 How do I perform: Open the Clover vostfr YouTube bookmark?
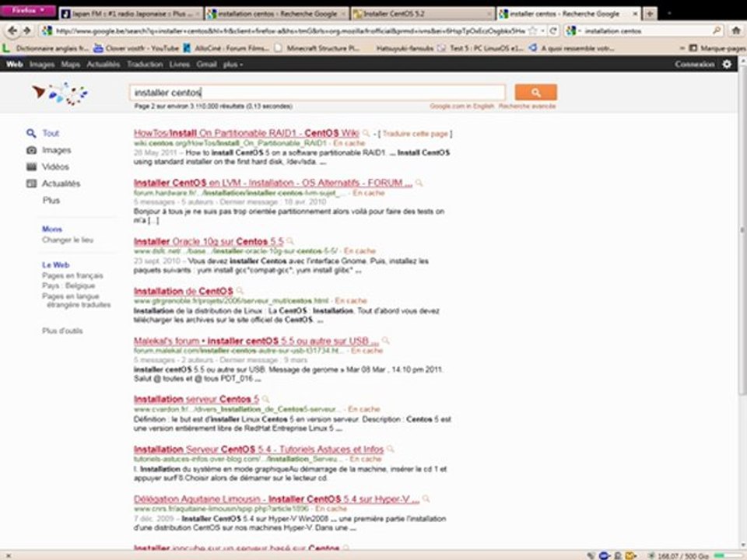tap(135, 48)
